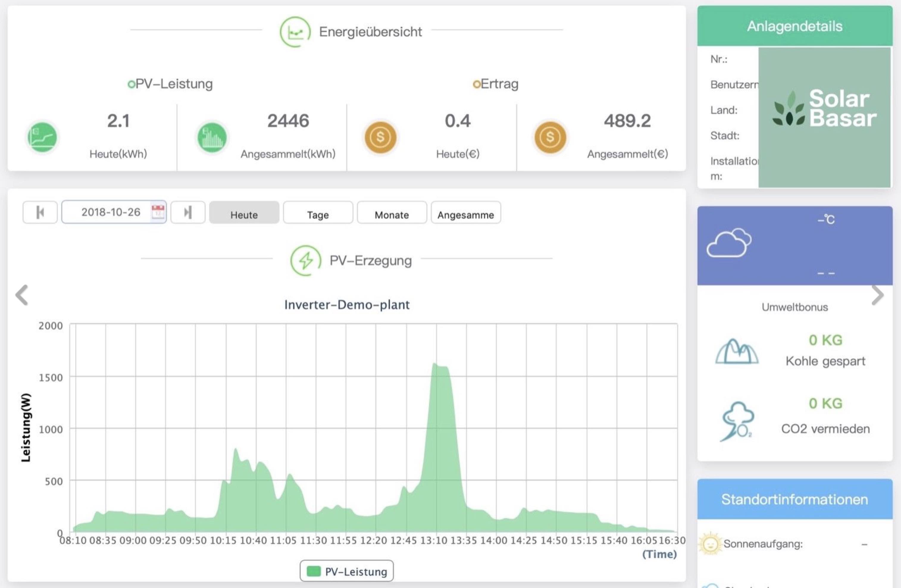Open the Angesammelt view button

pos(466,213)
